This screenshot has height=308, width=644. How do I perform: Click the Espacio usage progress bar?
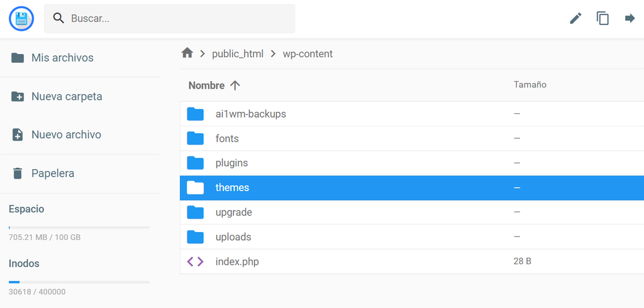tap(79, 227)
